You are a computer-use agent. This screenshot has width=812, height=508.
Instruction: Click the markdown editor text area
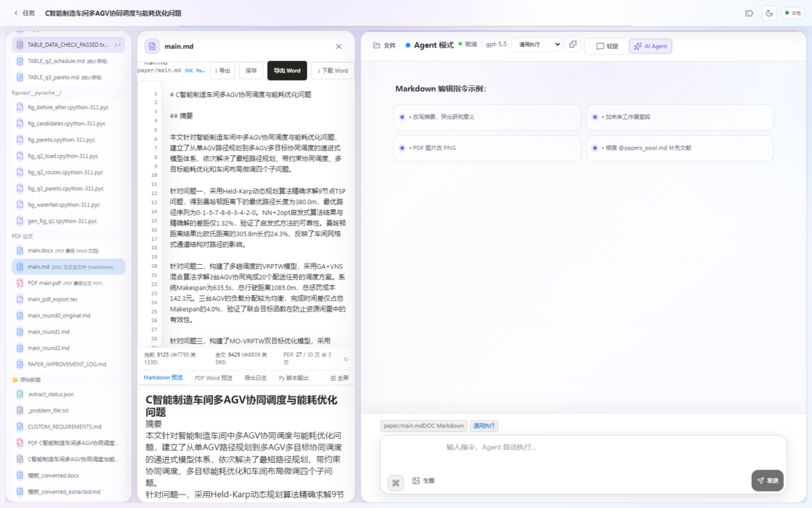click(x=257, y=215)
